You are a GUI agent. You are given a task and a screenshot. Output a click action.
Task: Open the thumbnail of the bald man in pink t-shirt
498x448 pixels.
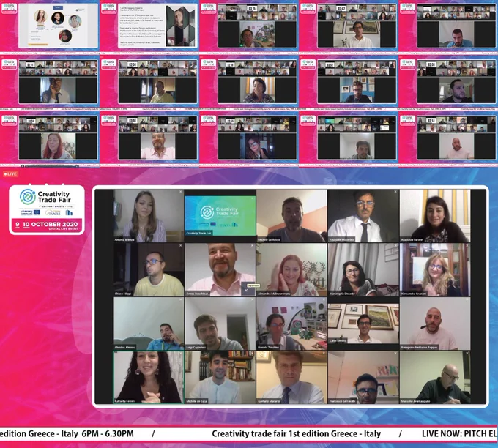tap(456, 138)
